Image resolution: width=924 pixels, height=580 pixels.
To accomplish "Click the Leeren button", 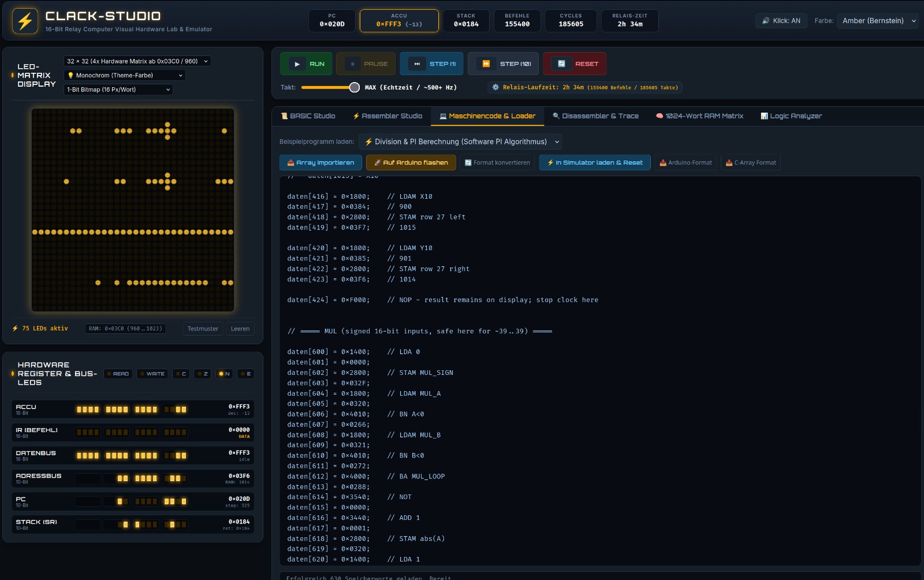I will coord(240,329).
